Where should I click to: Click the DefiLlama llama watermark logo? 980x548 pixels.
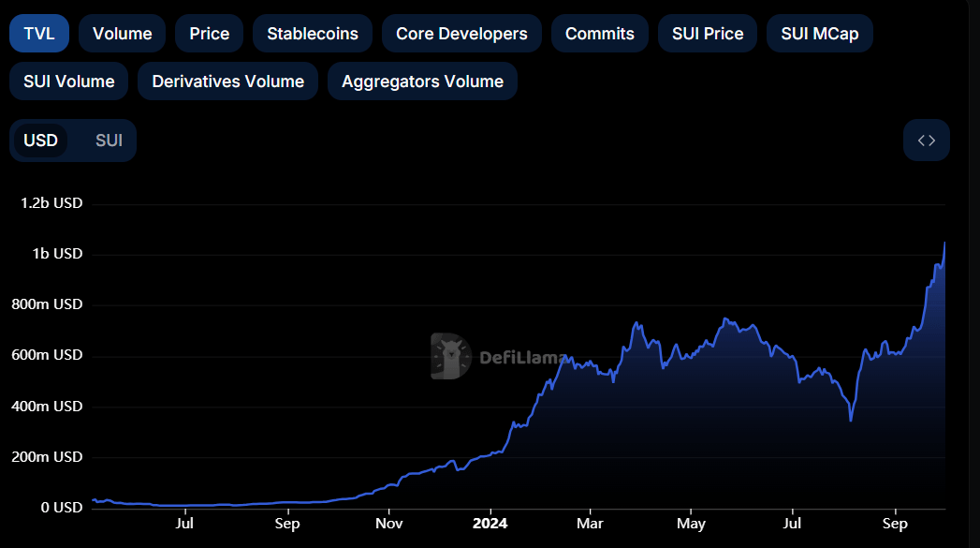click(449, 356)
